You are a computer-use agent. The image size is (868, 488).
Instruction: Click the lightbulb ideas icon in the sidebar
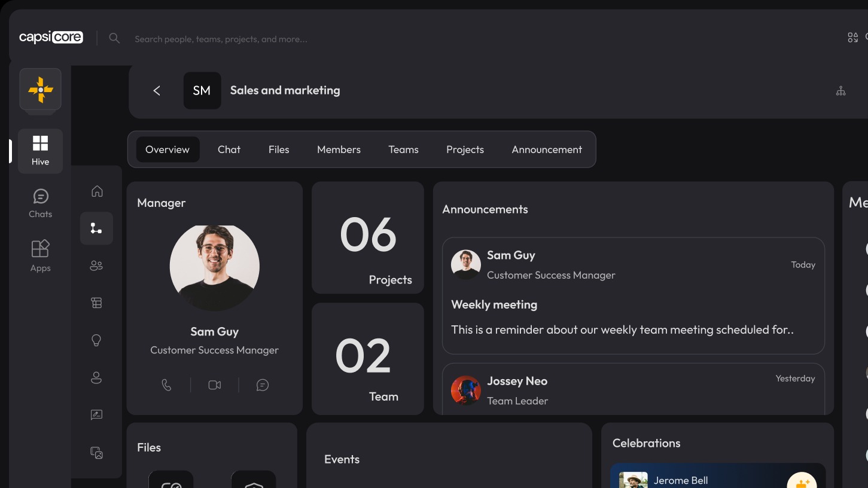tap(96, 340)
